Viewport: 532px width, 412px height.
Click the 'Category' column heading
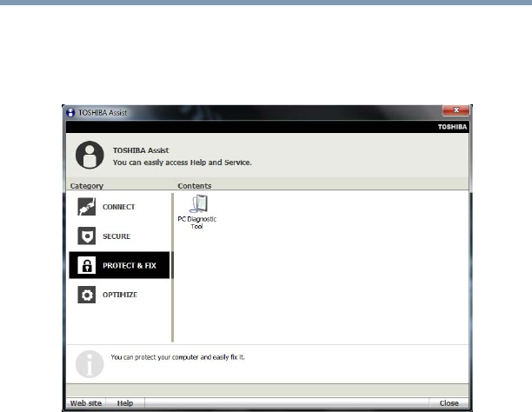coord(87,186)
